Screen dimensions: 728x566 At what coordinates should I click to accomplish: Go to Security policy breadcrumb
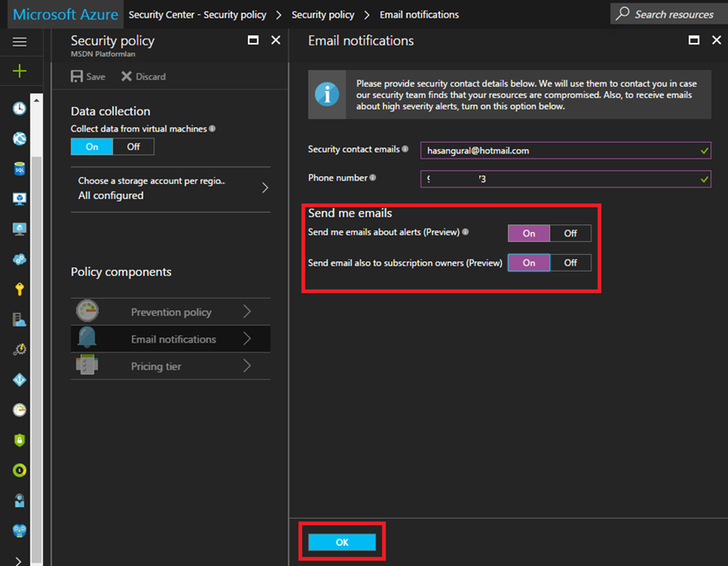322,15
